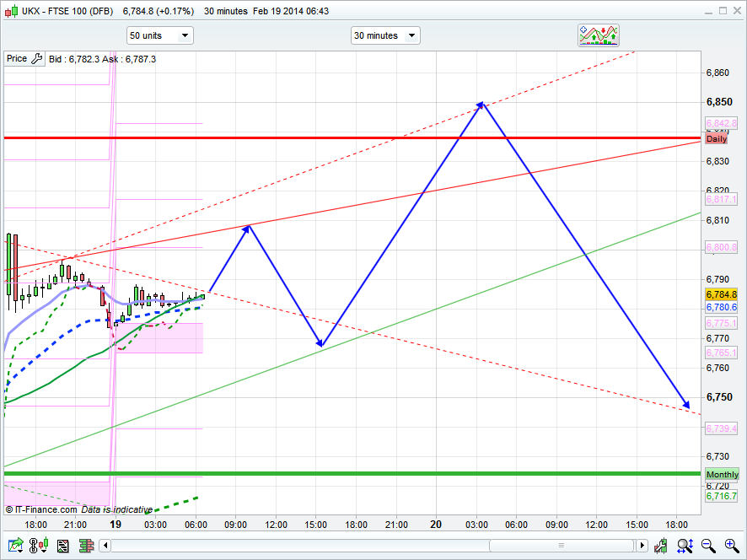Click the yellow 6,784.8 current price tag
The width and height of the screenshot is (747, 560).
(721, 294)
